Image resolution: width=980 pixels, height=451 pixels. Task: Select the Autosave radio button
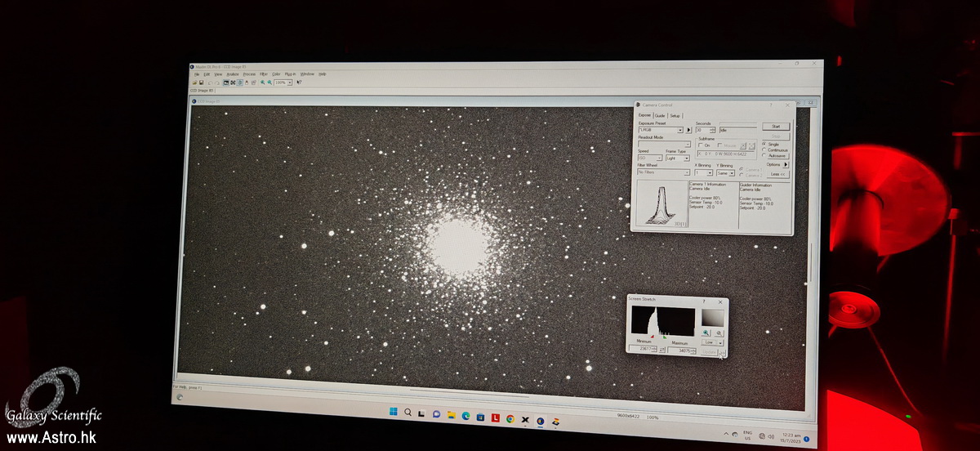tap(764, 155)
